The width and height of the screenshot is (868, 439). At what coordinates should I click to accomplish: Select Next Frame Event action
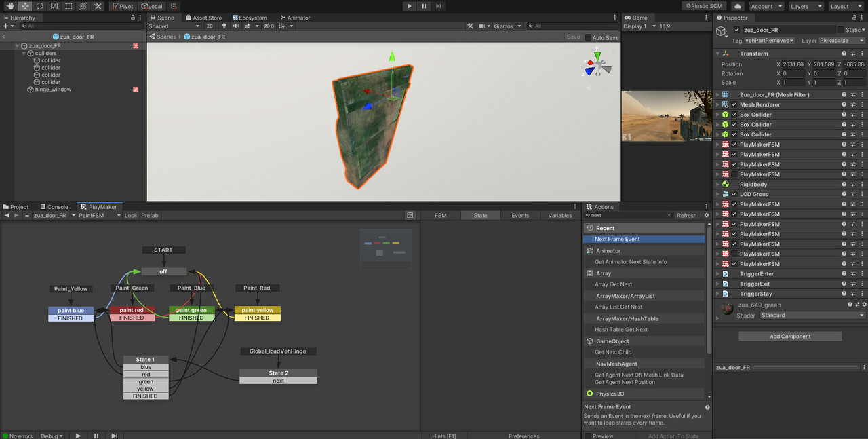644,239
